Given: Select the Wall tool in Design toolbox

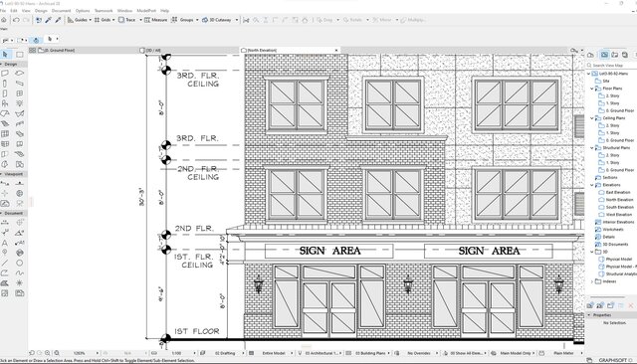Looking at the screenshot, I should (x=5, y=74).
